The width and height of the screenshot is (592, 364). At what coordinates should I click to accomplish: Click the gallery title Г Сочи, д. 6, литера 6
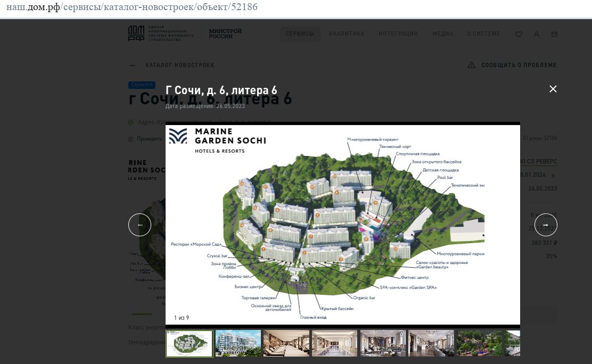coord(221,90)
